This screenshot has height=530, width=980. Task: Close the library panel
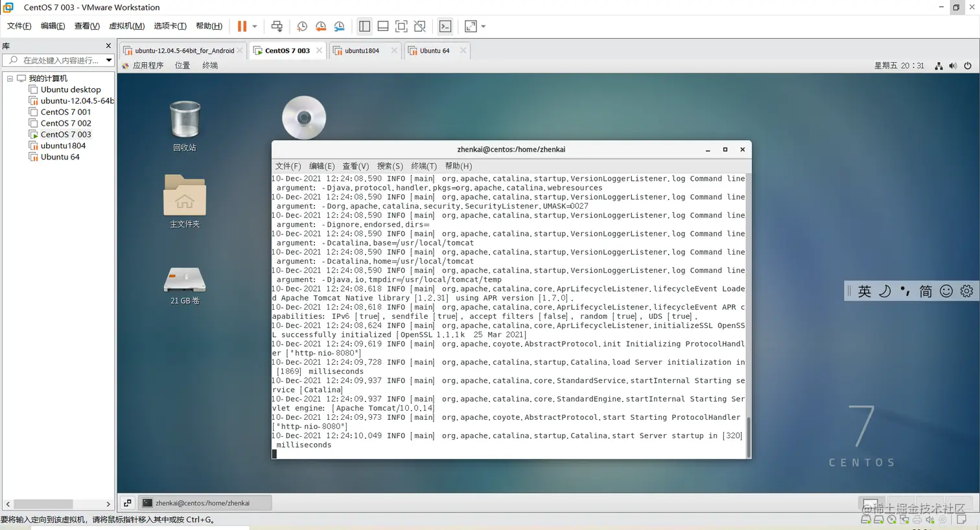[108, 46]
